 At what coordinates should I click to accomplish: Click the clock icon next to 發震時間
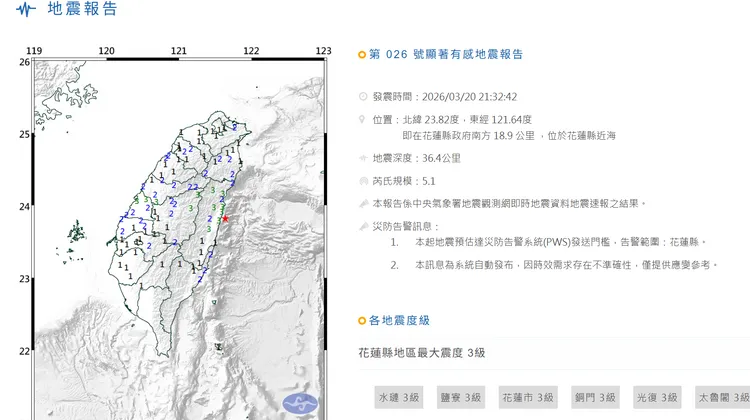(363, 97)
